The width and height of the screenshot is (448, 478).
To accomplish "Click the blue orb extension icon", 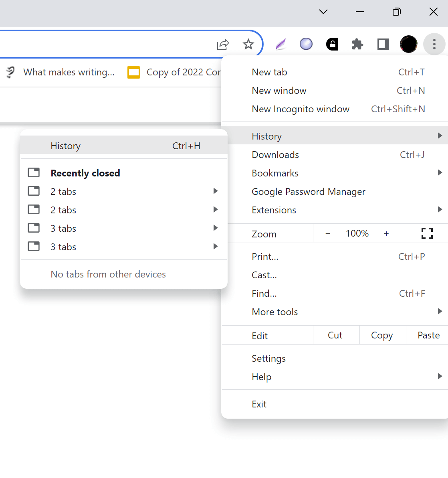I will coord(306,44).
